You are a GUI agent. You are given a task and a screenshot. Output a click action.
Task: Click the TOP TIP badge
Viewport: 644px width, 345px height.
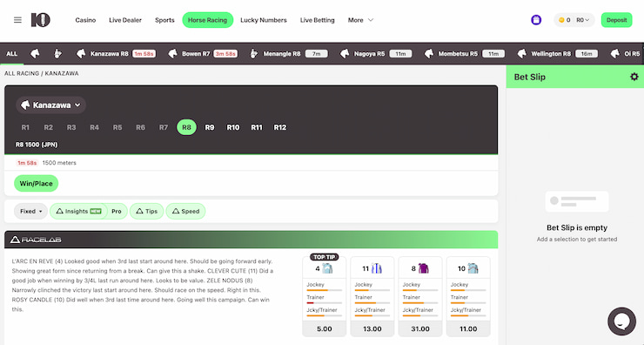[325, 257]
